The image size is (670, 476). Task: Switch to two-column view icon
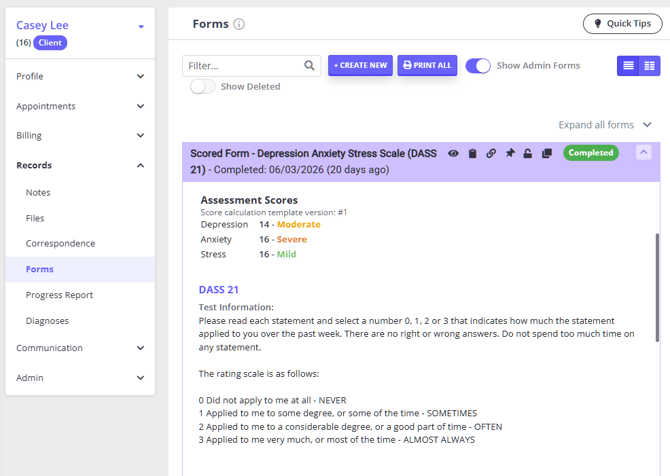(x=649, y=66)
